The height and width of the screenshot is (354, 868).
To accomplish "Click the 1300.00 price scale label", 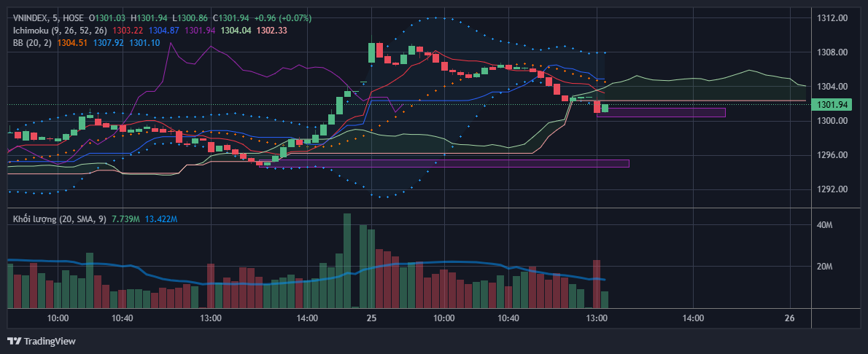I will point(832,121).
